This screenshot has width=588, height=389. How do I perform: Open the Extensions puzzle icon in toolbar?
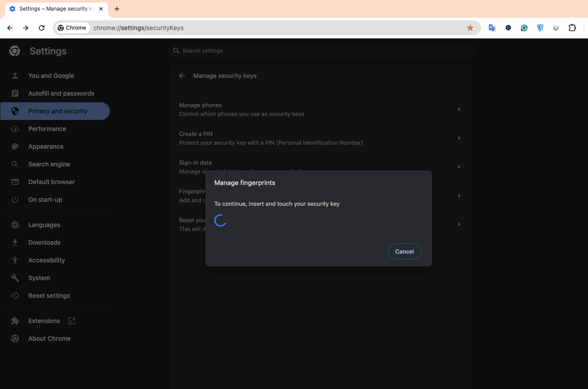click(572, 28)
